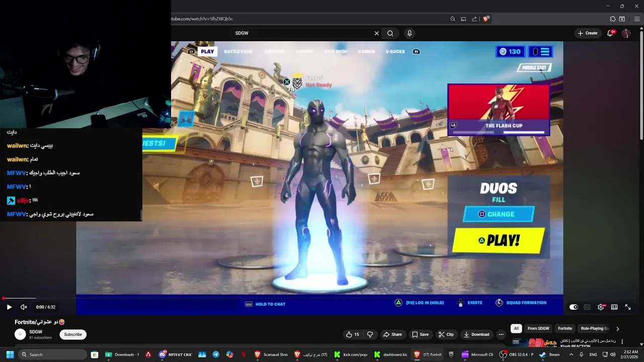
Task: Open video player settings gear
Action: pos(601,307)
